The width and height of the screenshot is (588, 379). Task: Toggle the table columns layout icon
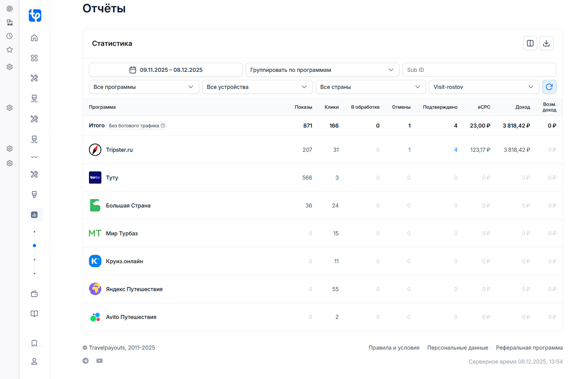[530, 43]
